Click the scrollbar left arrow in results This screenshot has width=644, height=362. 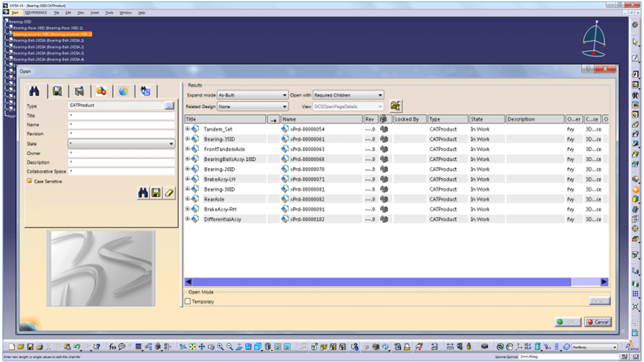tap(189, 282)
